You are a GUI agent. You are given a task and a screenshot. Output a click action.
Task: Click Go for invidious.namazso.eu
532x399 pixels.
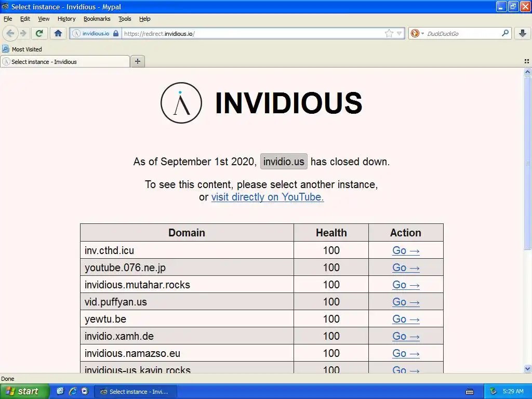tap(406, 353)
